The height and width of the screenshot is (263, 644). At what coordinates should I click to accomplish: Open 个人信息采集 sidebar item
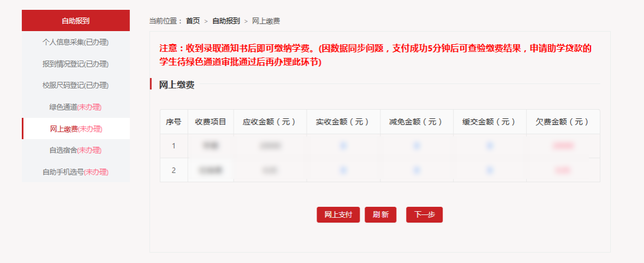coord(75,42)
